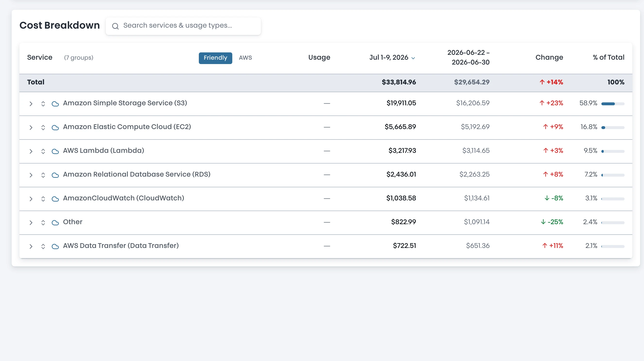Click the Total row label
644x361 pixels.
[36, 82]
